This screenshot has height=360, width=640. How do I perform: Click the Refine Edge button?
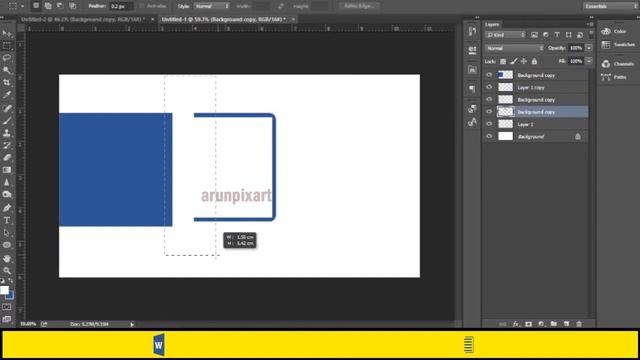[x=359, y=6]
